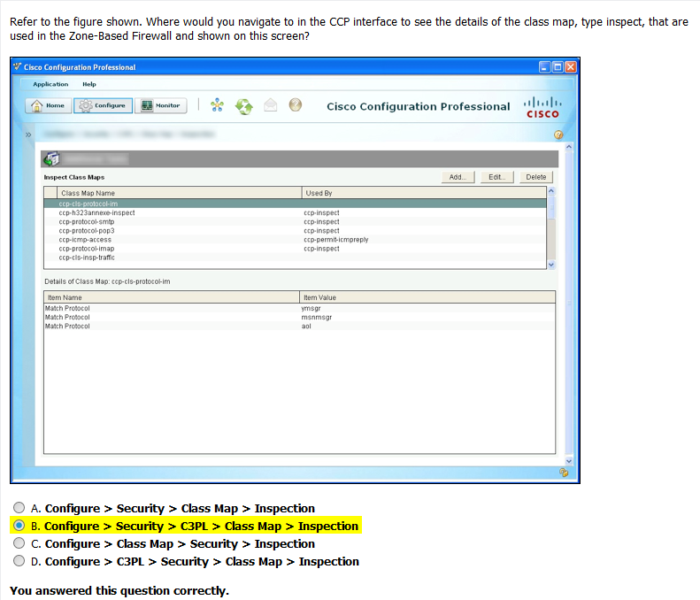Click the round help icon in toolbar
This screenshot has width=700, height=600.
click(295, 105)
